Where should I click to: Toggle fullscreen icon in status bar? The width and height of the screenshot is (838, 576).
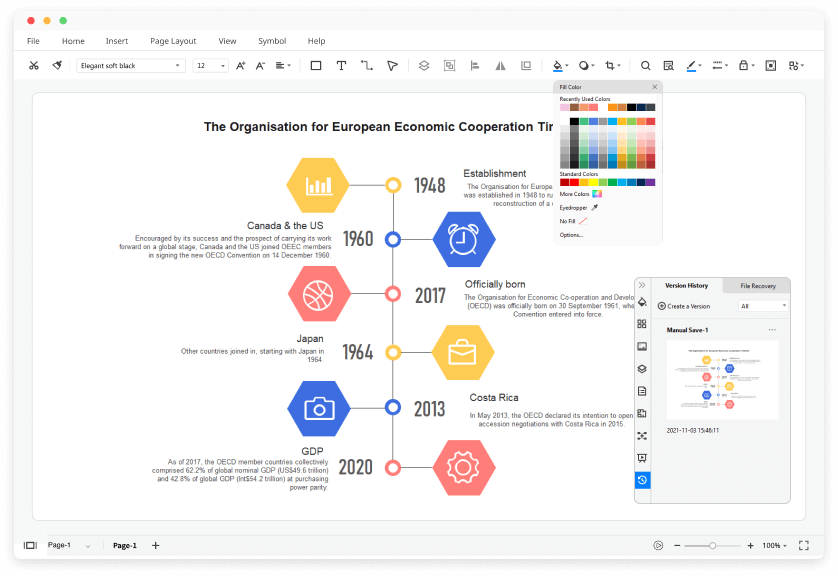(804, 546)
